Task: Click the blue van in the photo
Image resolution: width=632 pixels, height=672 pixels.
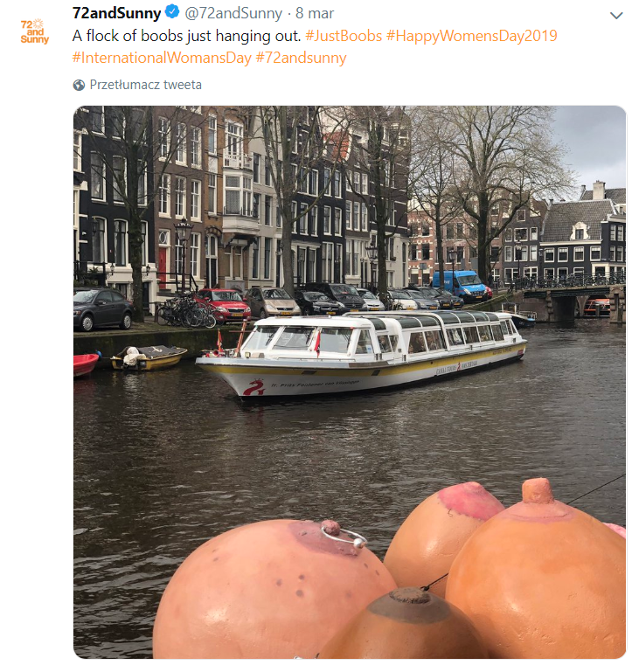Action: 461,286
